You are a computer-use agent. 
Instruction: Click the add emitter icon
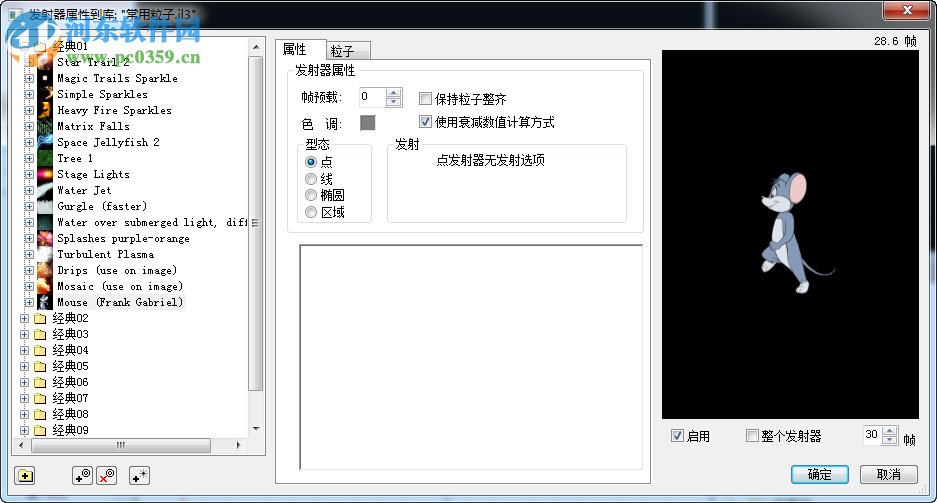(82, 476)
